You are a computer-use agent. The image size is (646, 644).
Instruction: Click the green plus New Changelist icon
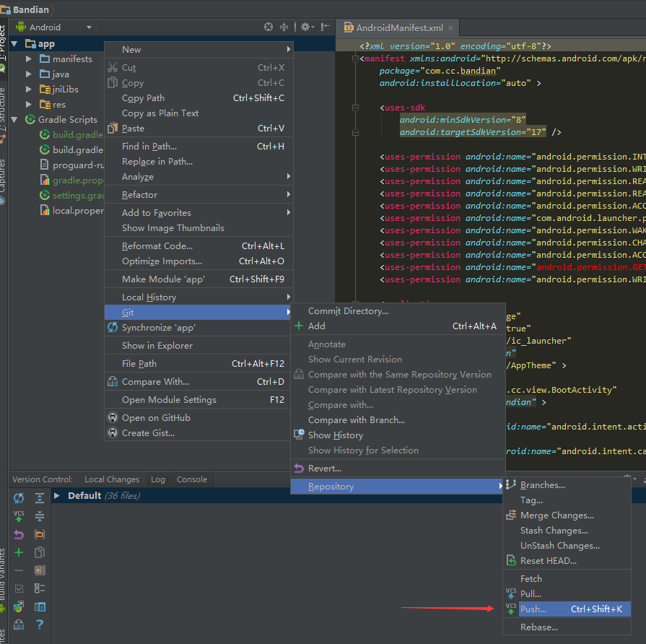pos(19,552)
